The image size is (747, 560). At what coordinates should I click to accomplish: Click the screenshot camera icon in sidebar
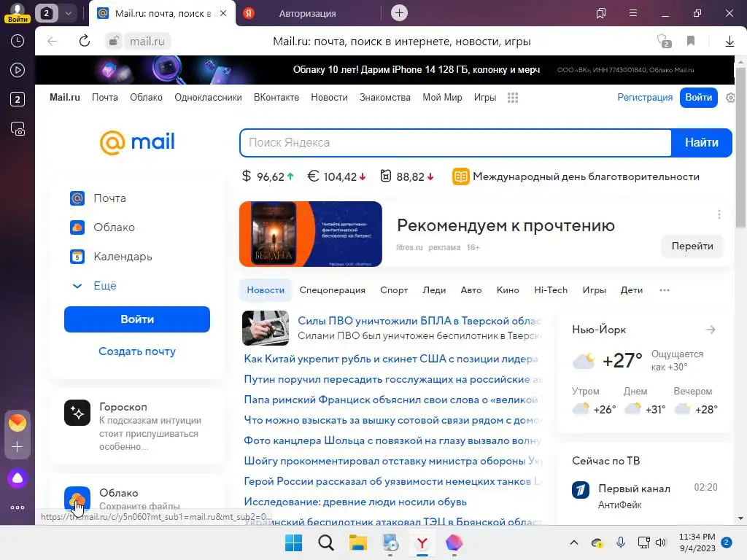18,128
